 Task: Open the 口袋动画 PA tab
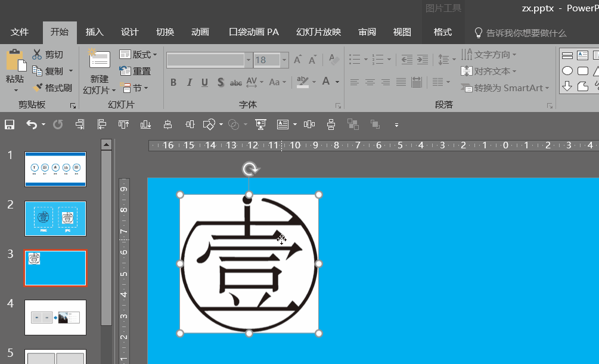pos(254,32)
